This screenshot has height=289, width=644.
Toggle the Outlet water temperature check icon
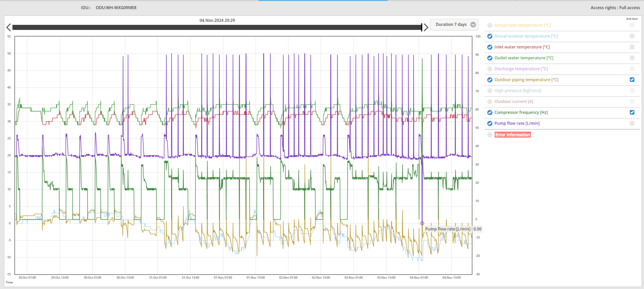tap(490, 58)
